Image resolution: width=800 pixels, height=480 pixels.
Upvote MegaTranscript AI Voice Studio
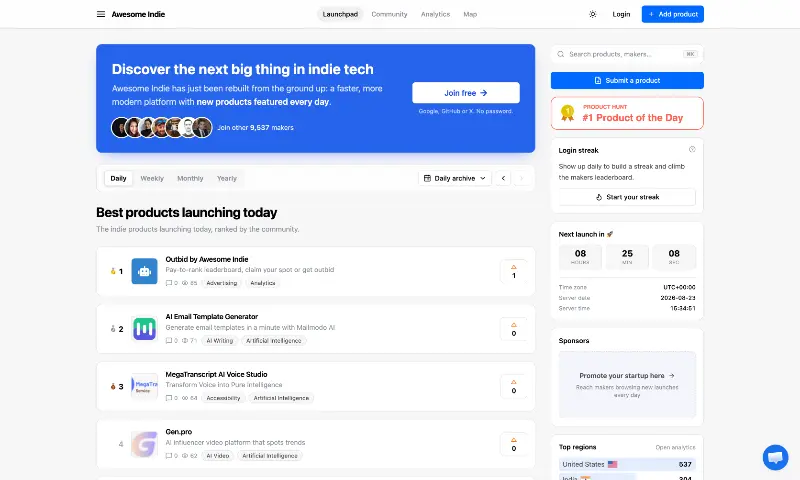[514, 387]
